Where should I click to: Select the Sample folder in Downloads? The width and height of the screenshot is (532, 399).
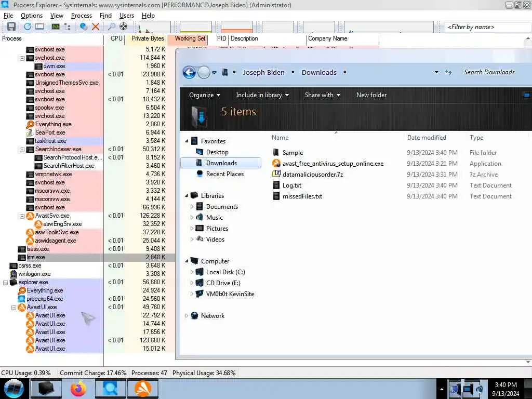pyautogui.click(x=292, y=153)
